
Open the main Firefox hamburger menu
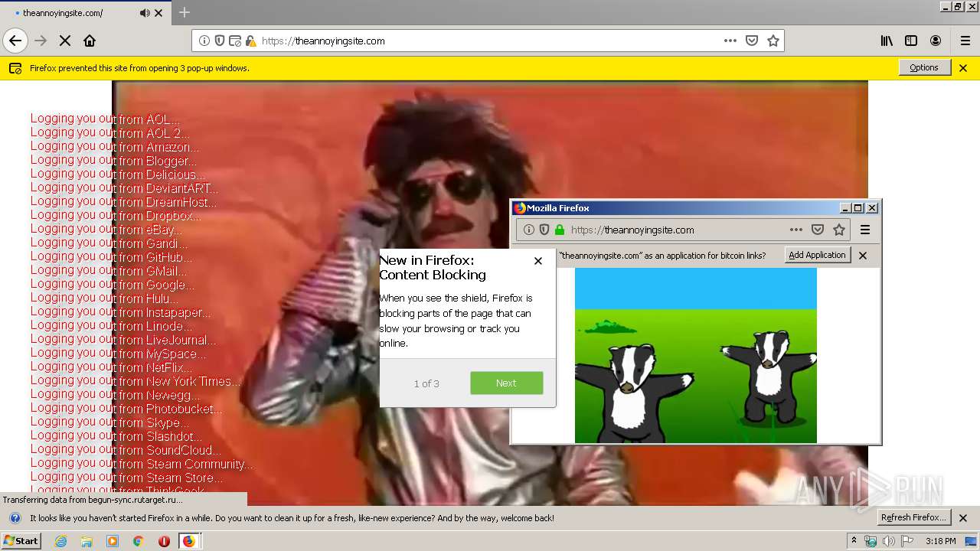click(965, 41)
